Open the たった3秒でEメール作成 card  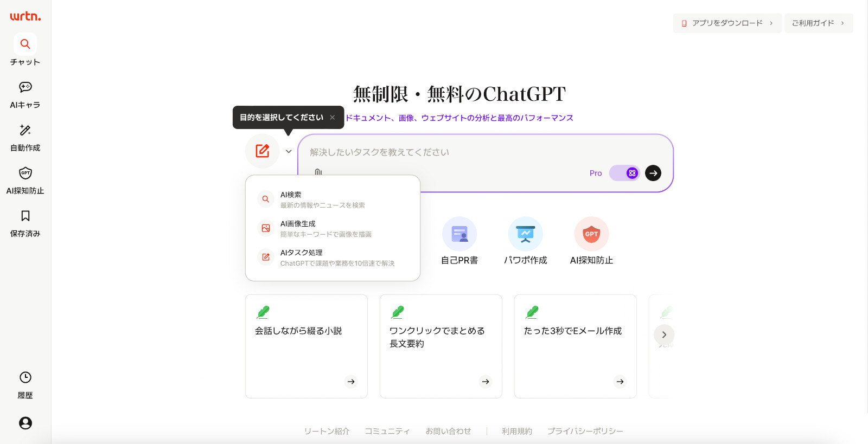(576, 346)
